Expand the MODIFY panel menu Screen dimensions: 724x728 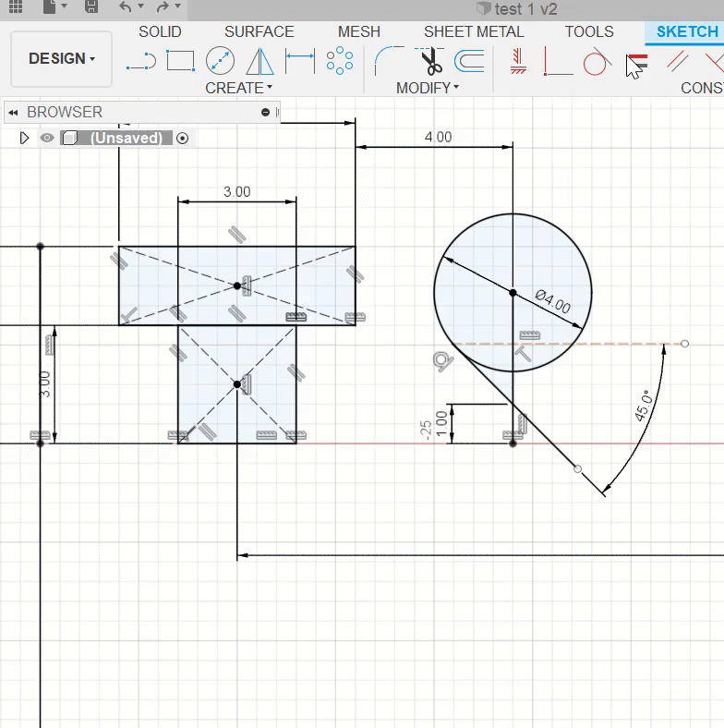pyautogui.click(x=428, y=88)
